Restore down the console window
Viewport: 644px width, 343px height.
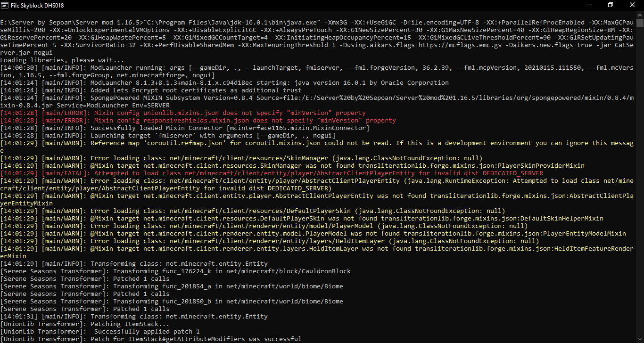pyautogui.click(x=611, y=5)
